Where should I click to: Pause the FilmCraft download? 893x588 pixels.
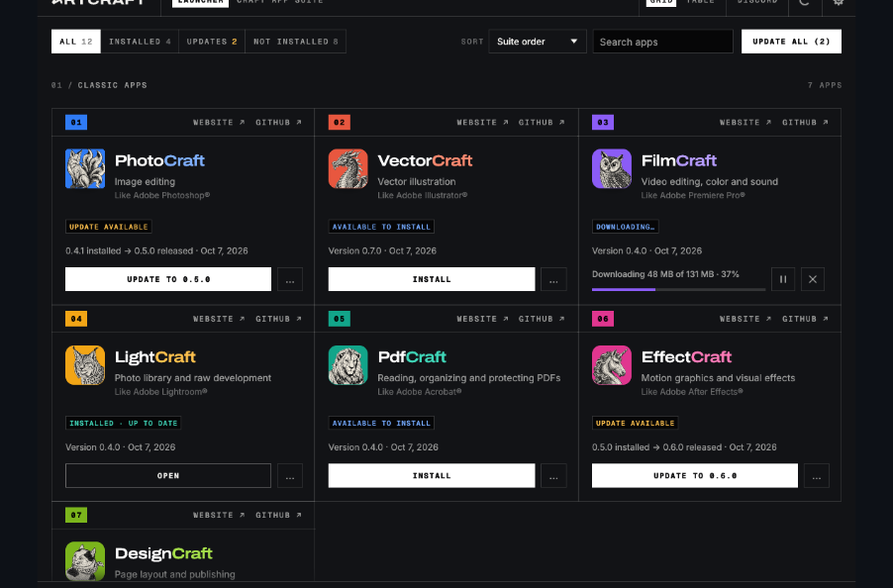(783, 279)
